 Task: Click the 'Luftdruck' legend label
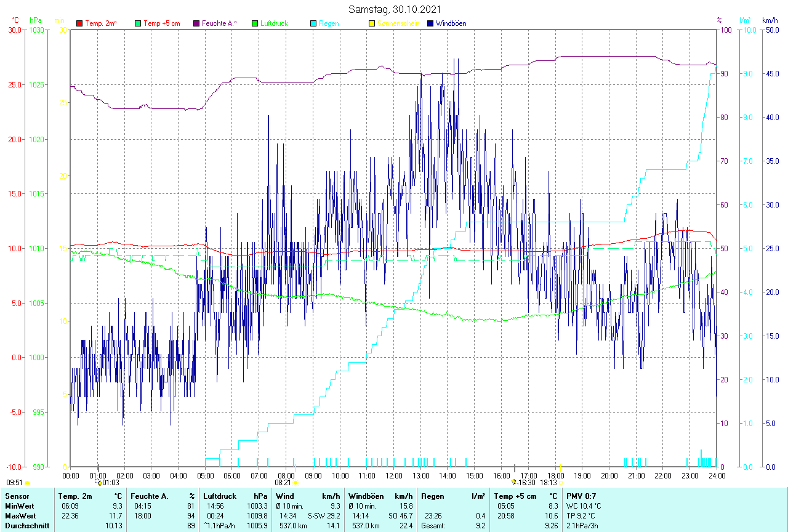coord(275,23)
